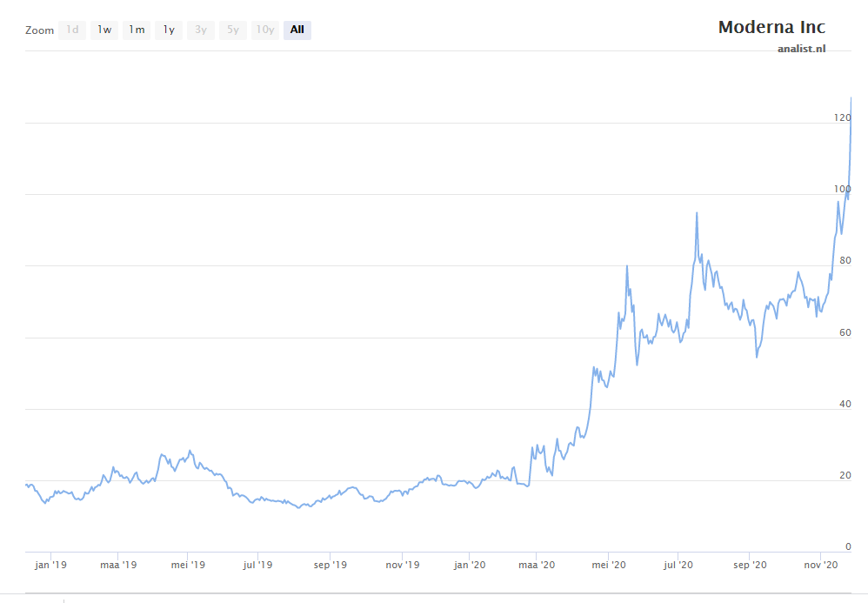
Task: Click the May 2020 price spike at 80
Action: coord(626,266)
